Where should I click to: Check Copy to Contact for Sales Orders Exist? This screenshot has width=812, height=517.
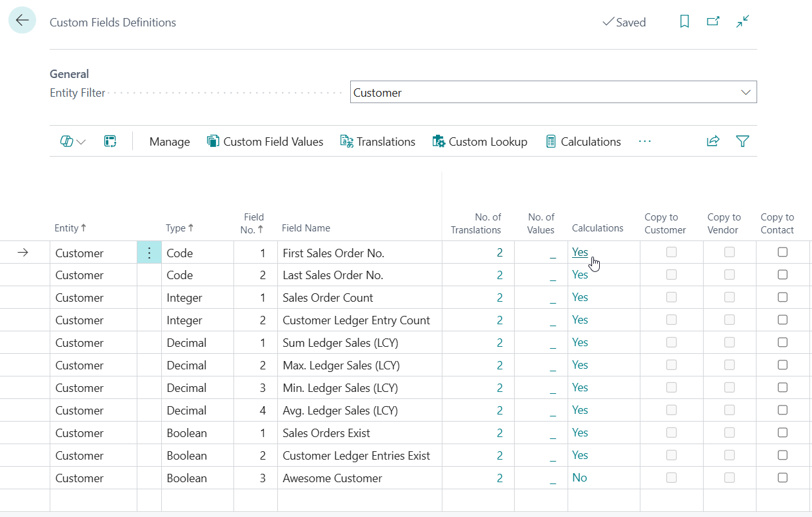coord(782,433)
